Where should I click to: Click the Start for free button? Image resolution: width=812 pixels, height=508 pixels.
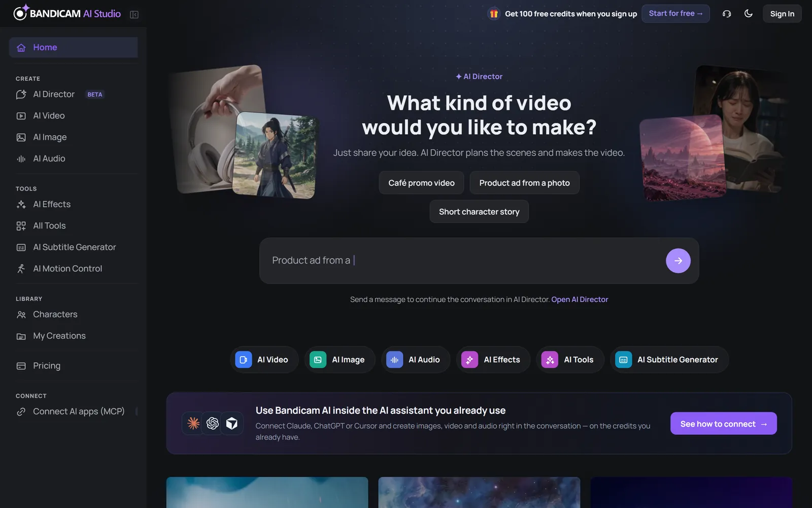coord(675,14)
